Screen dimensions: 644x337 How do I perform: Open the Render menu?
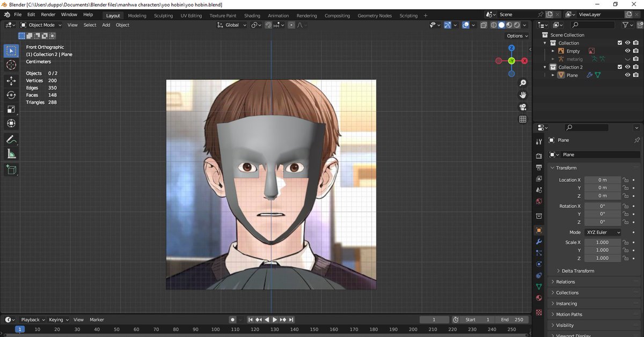(x=48, y=14)
